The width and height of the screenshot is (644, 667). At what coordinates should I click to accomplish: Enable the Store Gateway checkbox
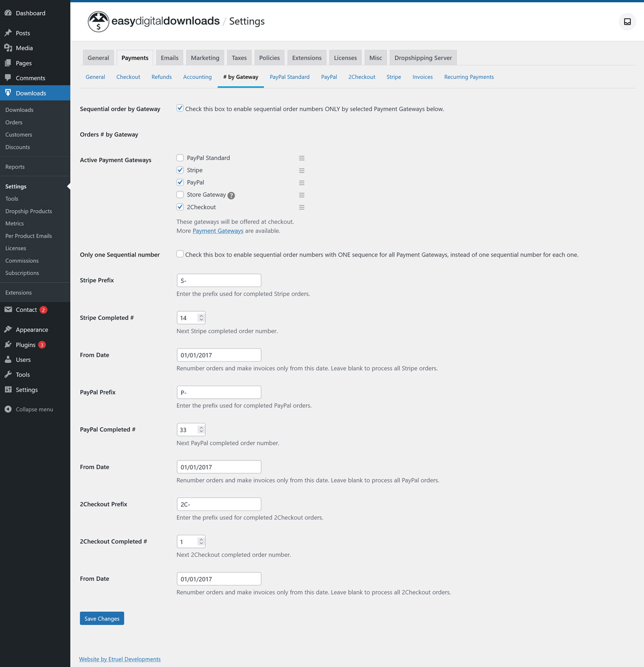coord(180,195)
